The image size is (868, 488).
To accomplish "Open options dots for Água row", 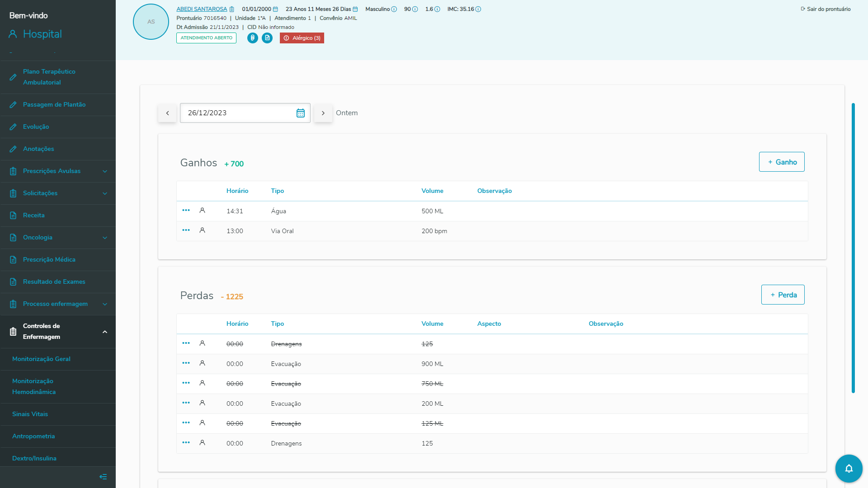I will pos(186,211).
